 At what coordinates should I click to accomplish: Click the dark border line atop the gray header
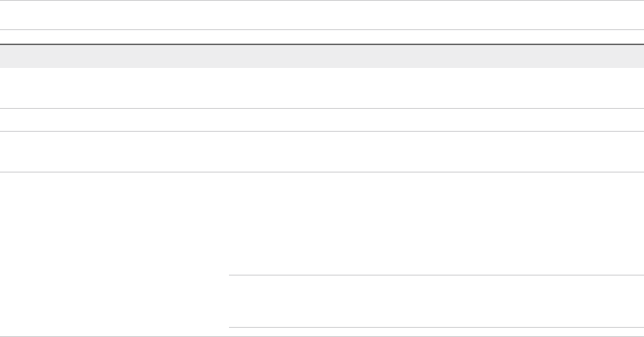322,44
